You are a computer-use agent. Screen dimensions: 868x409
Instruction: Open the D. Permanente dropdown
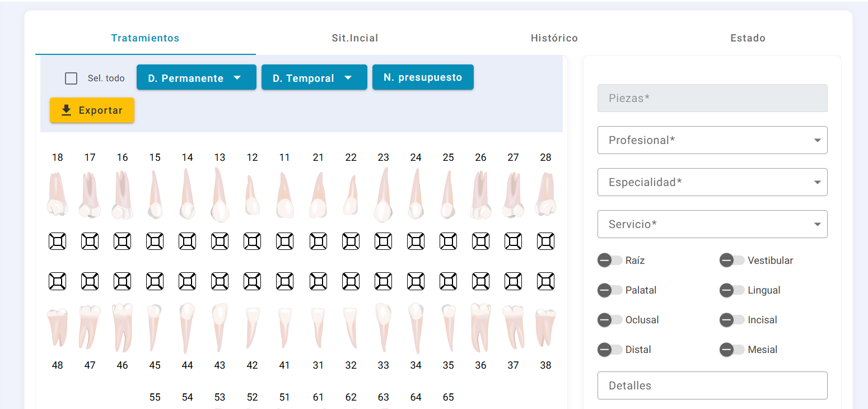pyautogui.click(x=197, y=77)
